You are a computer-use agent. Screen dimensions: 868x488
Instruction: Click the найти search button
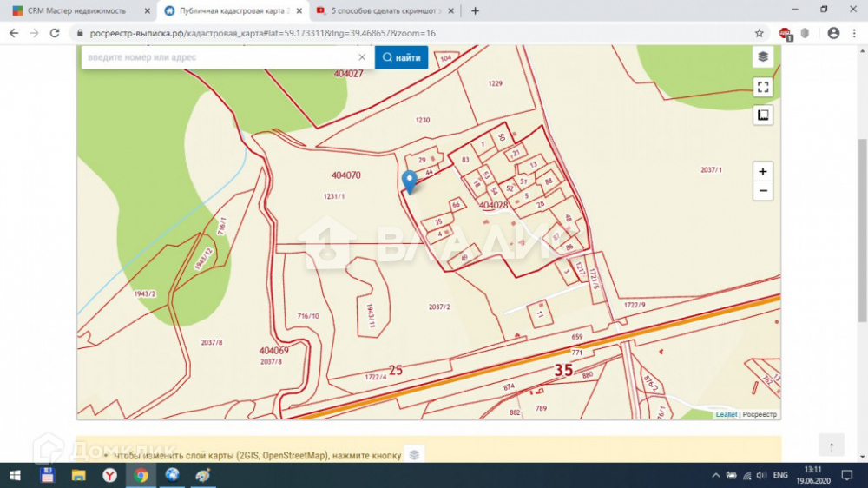click(401, 57)
